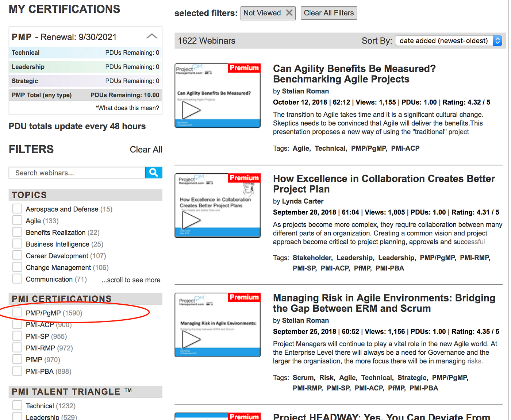Play Can Agility Benefits Be Measured thumbnail
511x420 pixels.
click(218, 96)
